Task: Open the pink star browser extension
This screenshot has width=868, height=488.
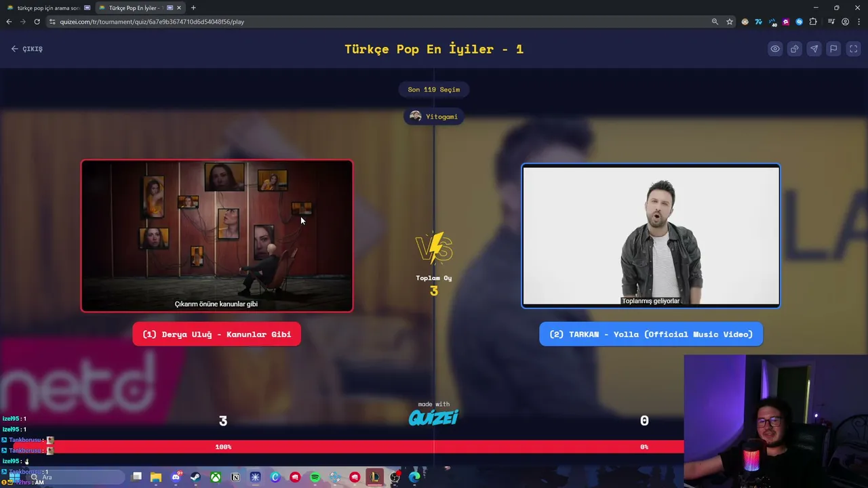Action: [786, 22]
